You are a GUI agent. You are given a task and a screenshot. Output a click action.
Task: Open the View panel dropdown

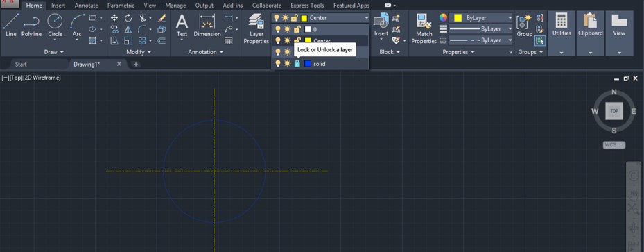click(x=619, y=53)
